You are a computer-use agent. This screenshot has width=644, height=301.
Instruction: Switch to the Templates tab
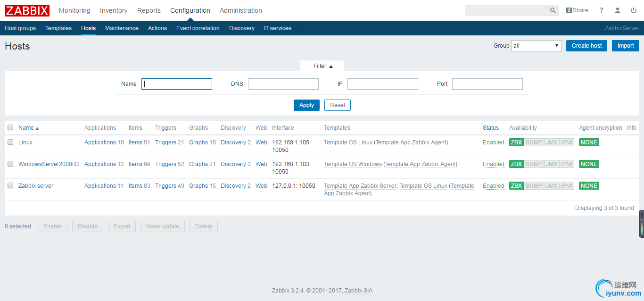[x=58, y=28]
